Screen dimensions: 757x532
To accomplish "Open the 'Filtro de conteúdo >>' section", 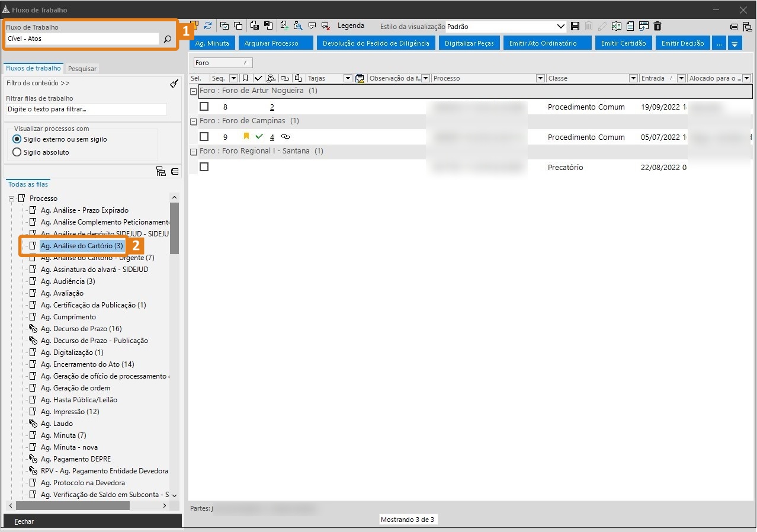I will tap(38, 84).
